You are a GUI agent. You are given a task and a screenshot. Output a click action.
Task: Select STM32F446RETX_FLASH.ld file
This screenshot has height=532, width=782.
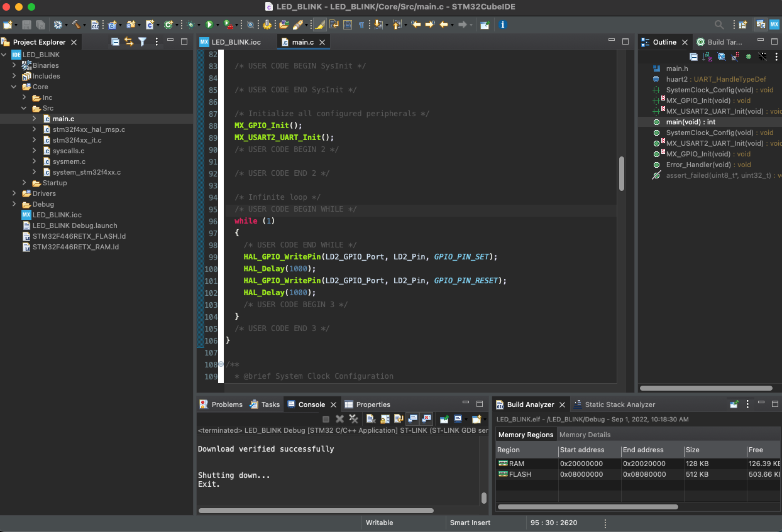(79, 236)
